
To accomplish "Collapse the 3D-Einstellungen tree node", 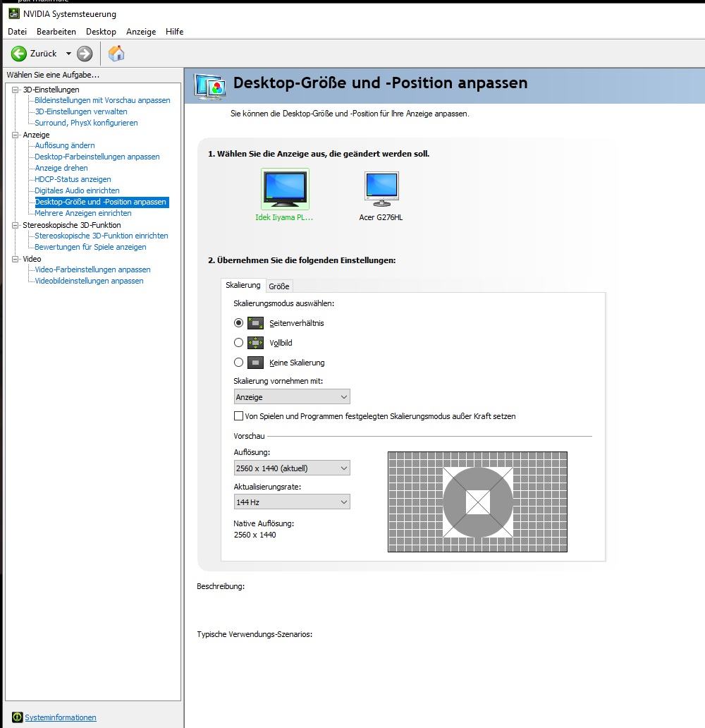I will pos(16,90).
